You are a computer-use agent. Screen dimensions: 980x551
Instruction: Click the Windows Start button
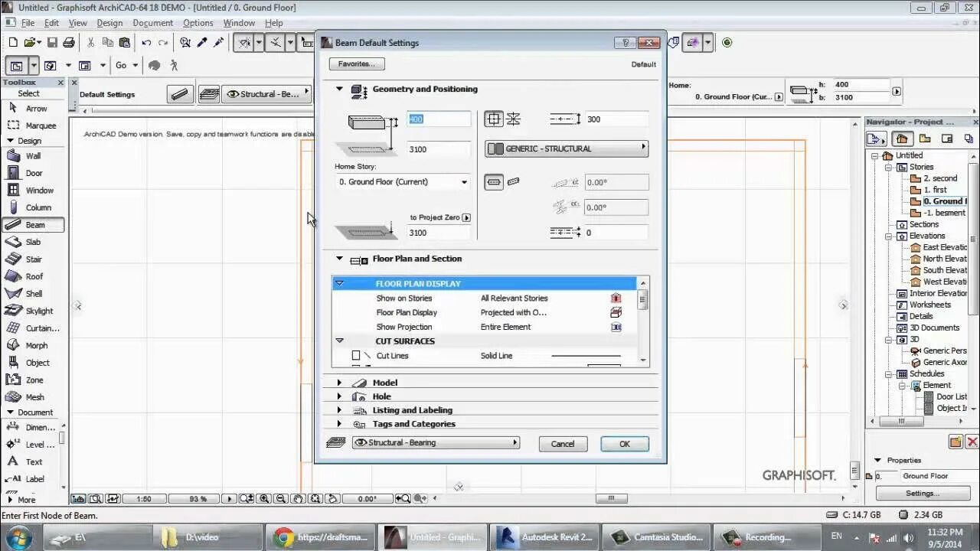18,537
